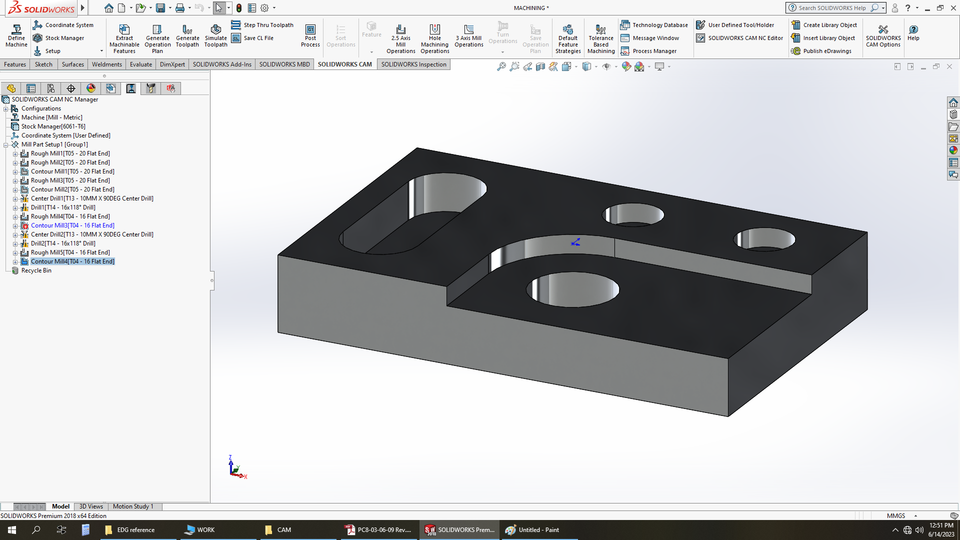
Task: Click the Home icon in title toolbar
Action: click(x=108, y=8)
